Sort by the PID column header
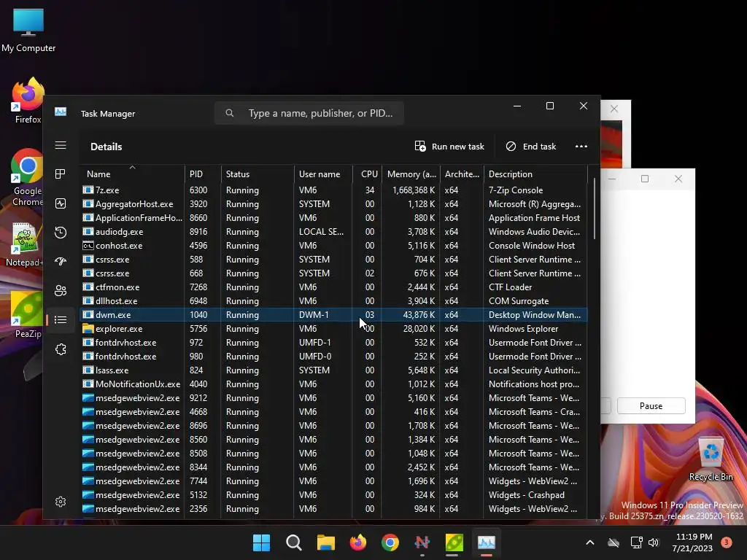This screenshot has width=747, height=560. tap(203, 174)
